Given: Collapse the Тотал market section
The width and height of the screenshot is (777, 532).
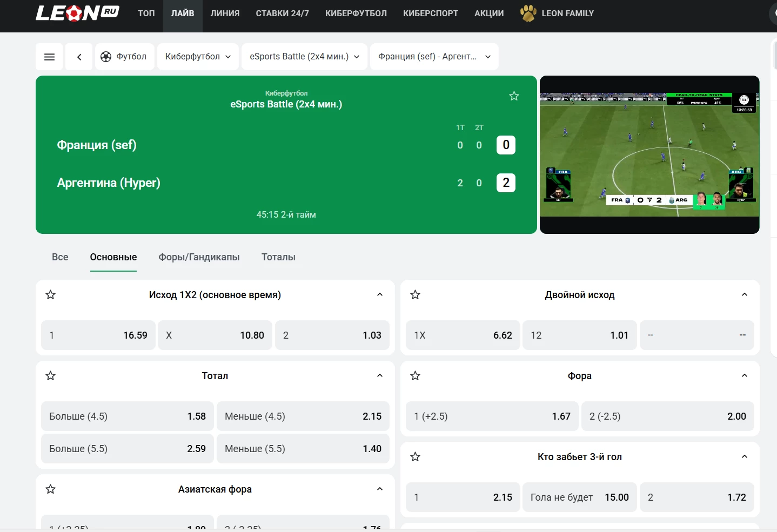Looking at the screenshot, I should click(379, 376).
